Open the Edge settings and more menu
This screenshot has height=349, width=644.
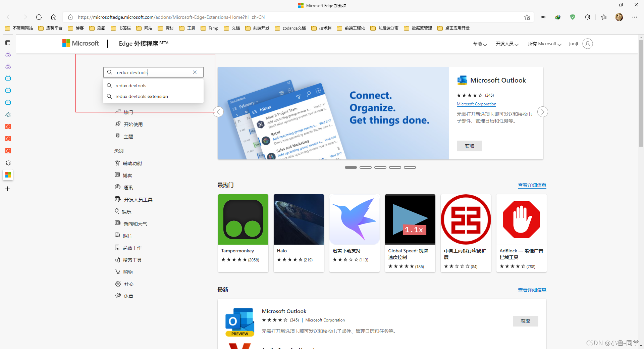coord(635,17)
